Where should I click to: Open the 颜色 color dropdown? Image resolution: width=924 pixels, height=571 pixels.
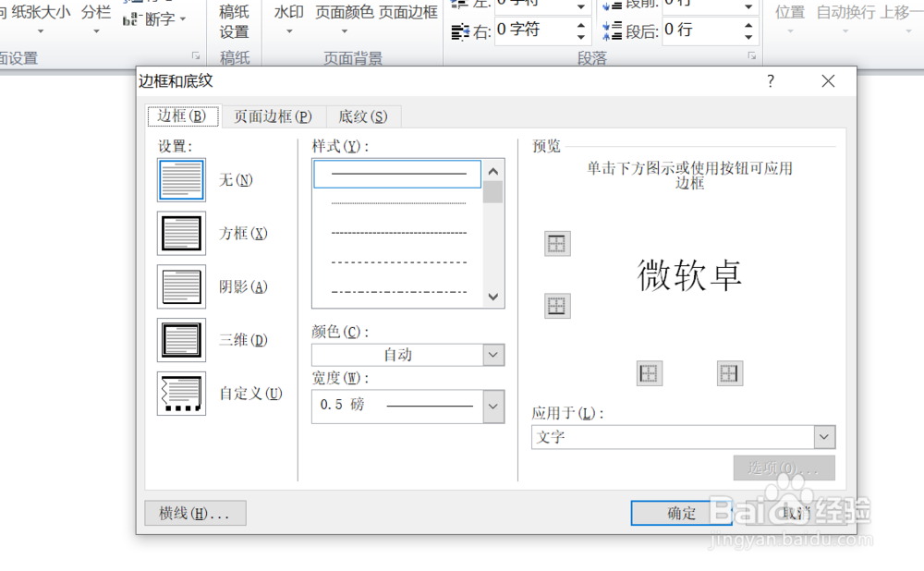pyautogui.click(x=493, y=355)
